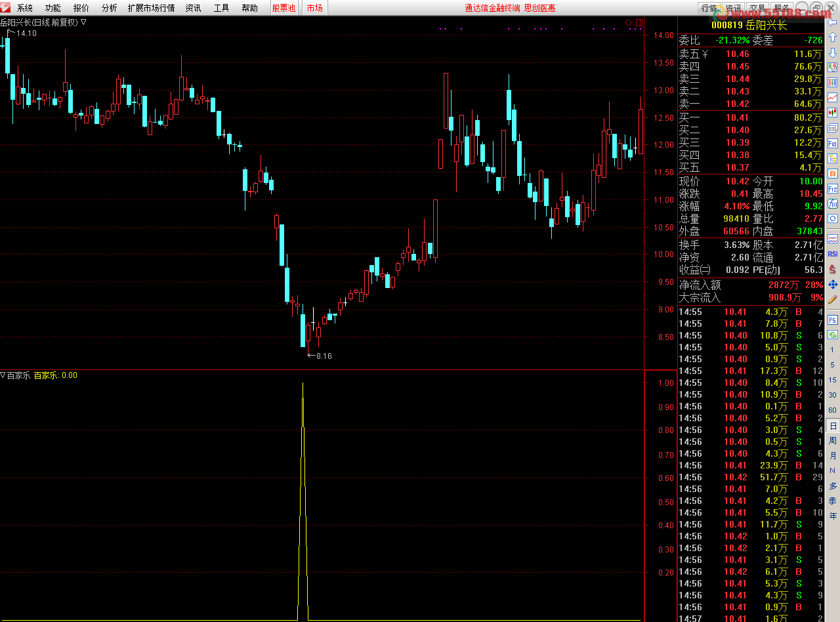840x622 pixels.
Task: Click the blue up arrow icon
Action: click(x=832, y=37)
